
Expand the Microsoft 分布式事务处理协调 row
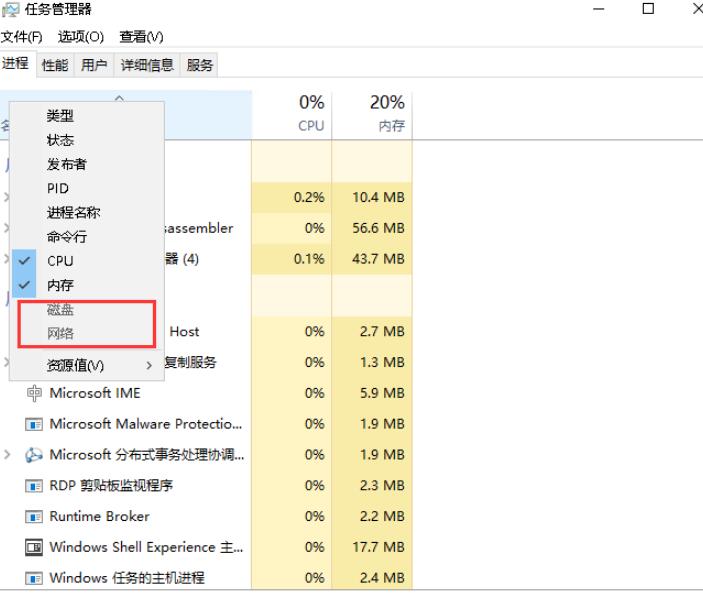pos(7,455)
